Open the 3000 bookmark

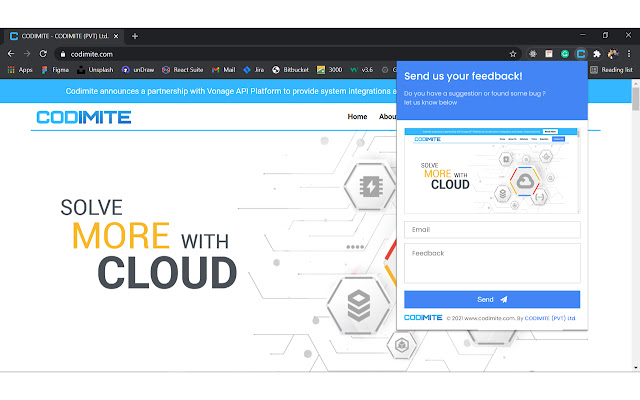(x=330, y=70)
